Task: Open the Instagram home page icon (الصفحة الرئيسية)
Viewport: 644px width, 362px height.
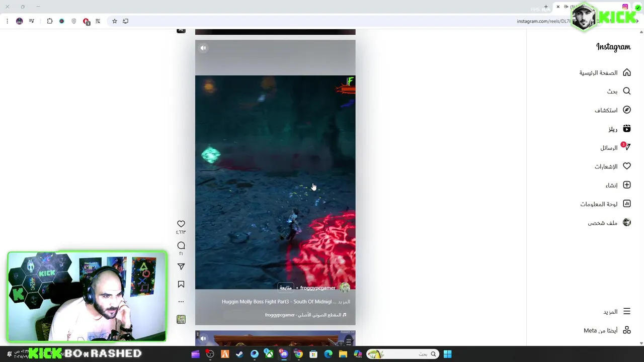Action: pos(627,72)
